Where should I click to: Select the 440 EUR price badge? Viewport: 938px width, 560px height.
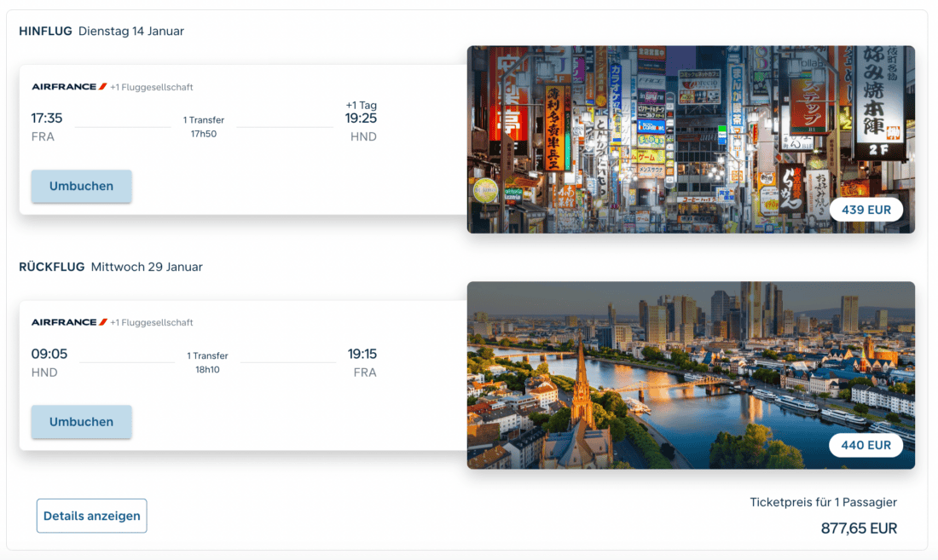(x=866, y=445)
